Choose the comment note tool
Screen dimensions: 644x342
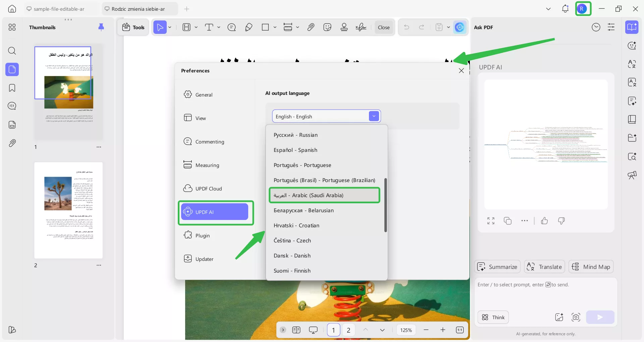[232, 27]
